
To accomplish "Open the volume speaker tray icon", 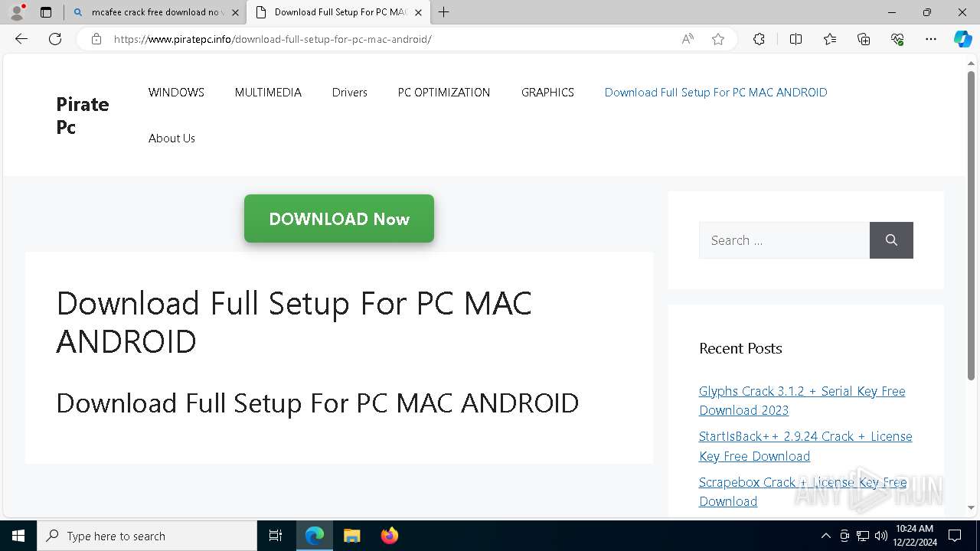I will click(x=881, y=536).
